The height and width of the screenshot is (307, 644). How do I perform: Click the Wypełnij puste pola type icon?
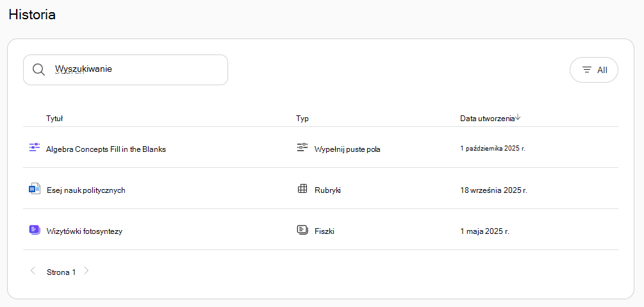coord(302,147)
